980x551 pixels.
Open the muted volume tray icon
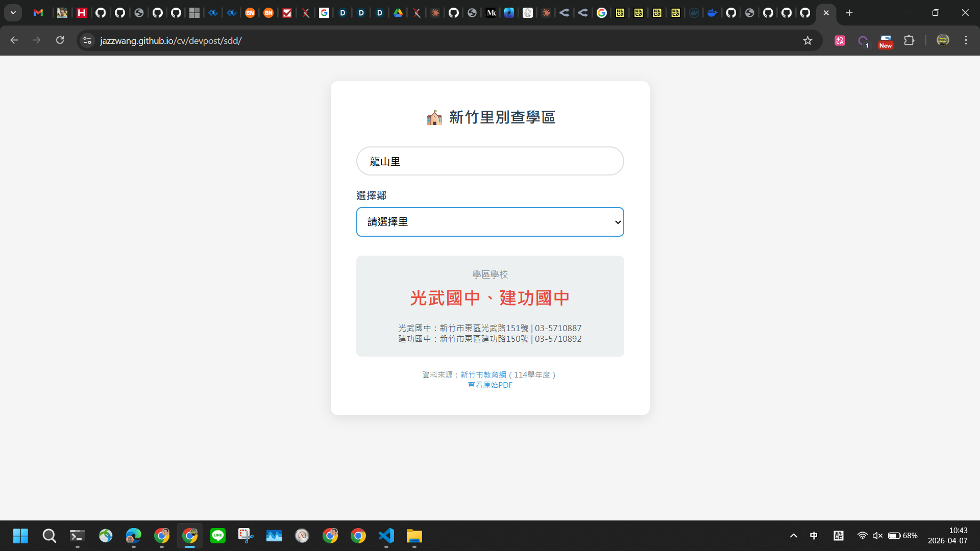(877, 536)
